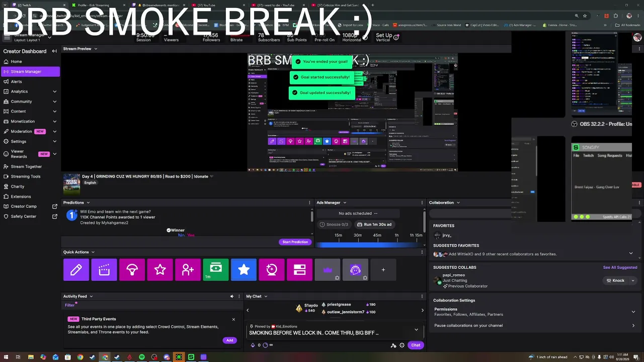Click the Run 1m 30s ad button

click(x=374, y=224)
